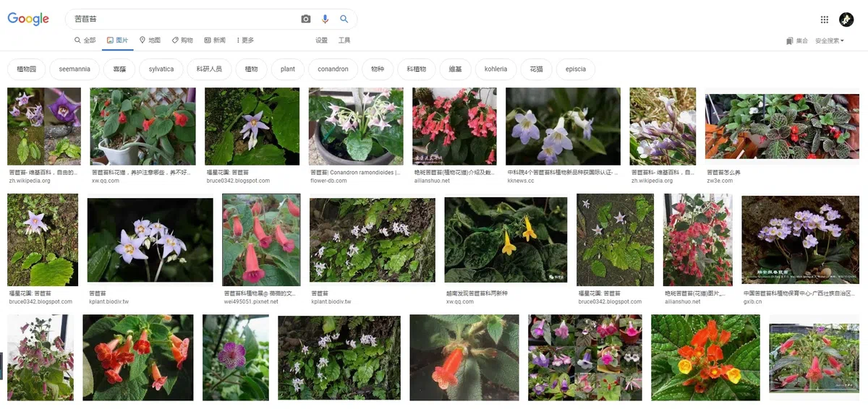The image size is (868, 409).
Task: Filter by the episcia chip
Action: point(576,69)
